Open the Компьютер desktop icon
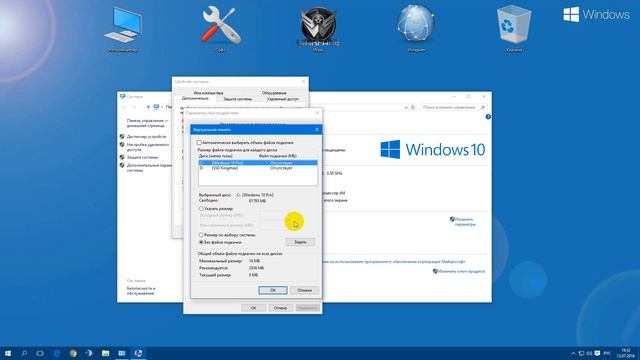 (x=123, y=29)
